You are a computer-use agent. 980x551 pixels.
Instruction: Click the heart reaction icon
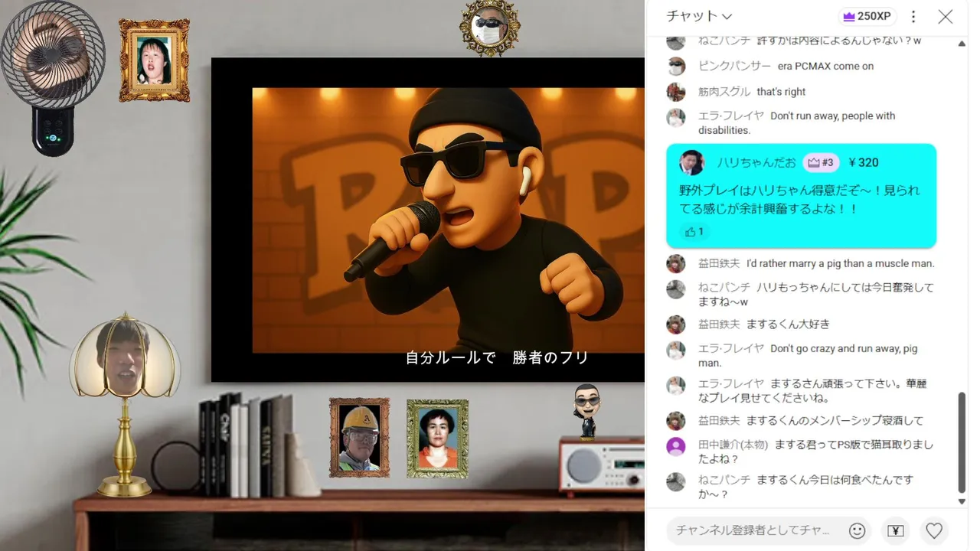pyautogui.click(x=934, y=530)
